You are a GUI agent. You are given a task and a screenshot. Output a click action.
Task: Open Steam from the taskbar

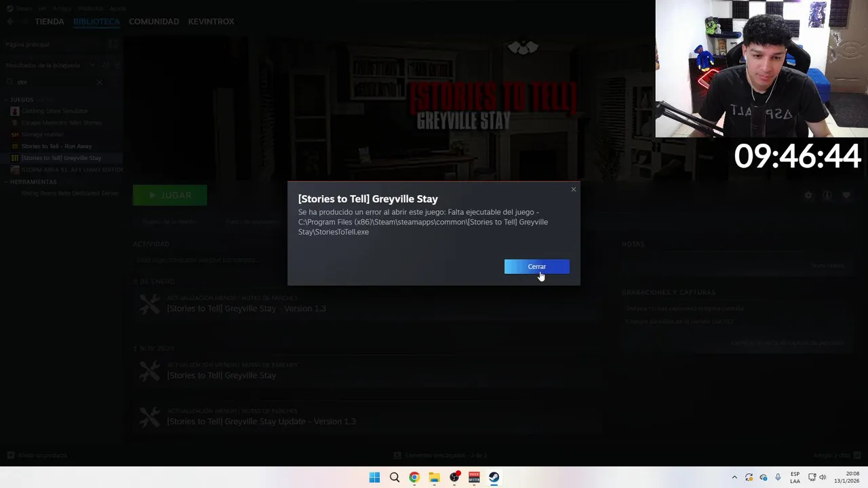click(494, 477)
